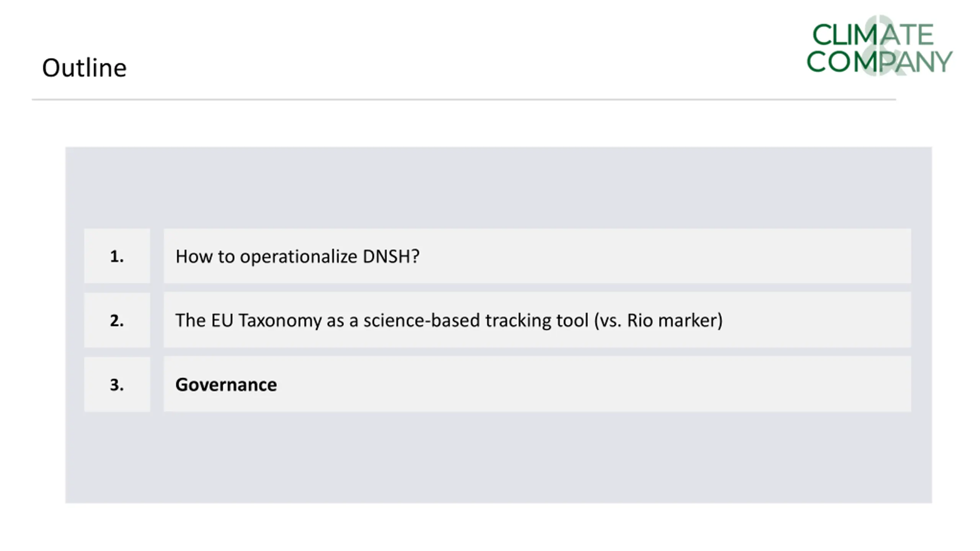Select the number 1. box

click(x=117, y=256)
